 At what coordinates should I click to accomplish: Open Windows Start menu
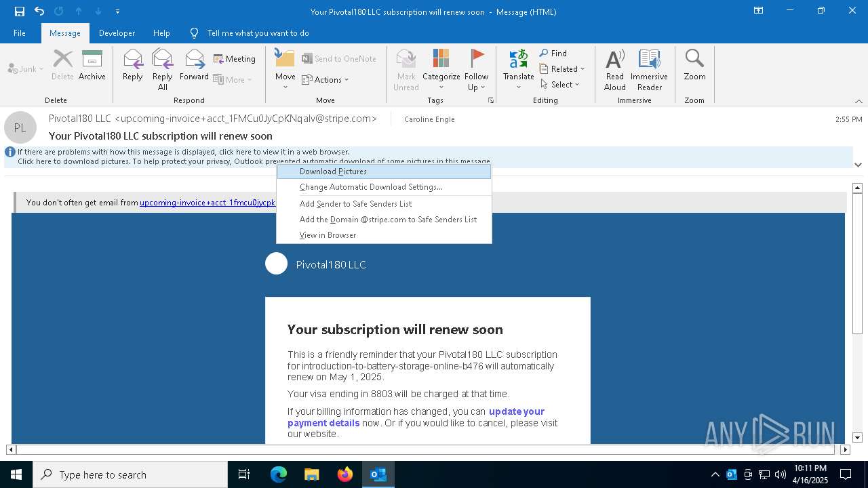16,474
